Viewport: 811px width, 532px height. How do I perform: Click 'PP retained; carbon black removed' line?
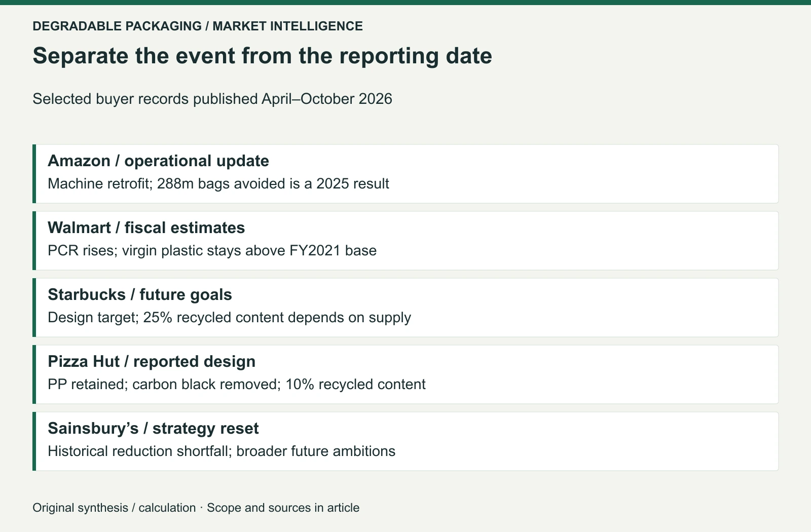click(x=237, y=384)
